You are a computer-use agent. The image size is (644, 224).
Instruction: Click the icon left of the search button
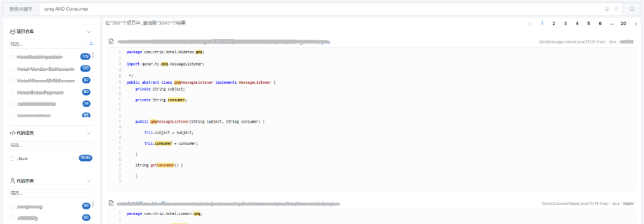point(616,9)
